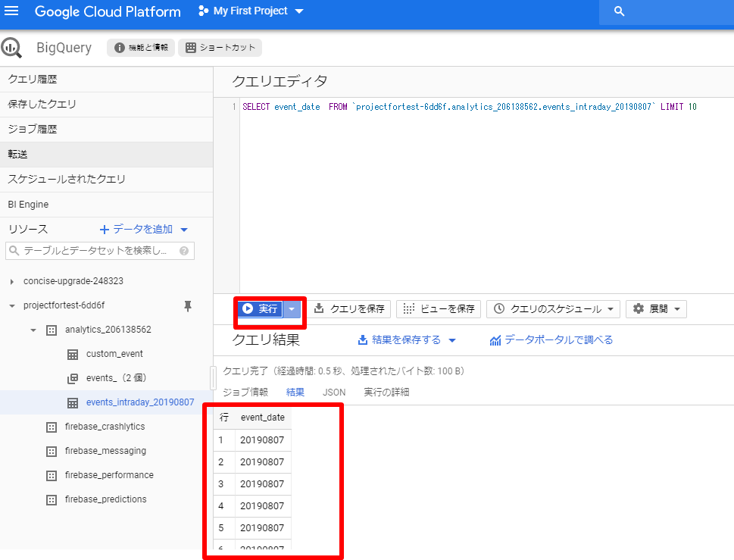Select the firebase_messaging dataset
This screenshot has height=560, width=734.
[105, 450]
